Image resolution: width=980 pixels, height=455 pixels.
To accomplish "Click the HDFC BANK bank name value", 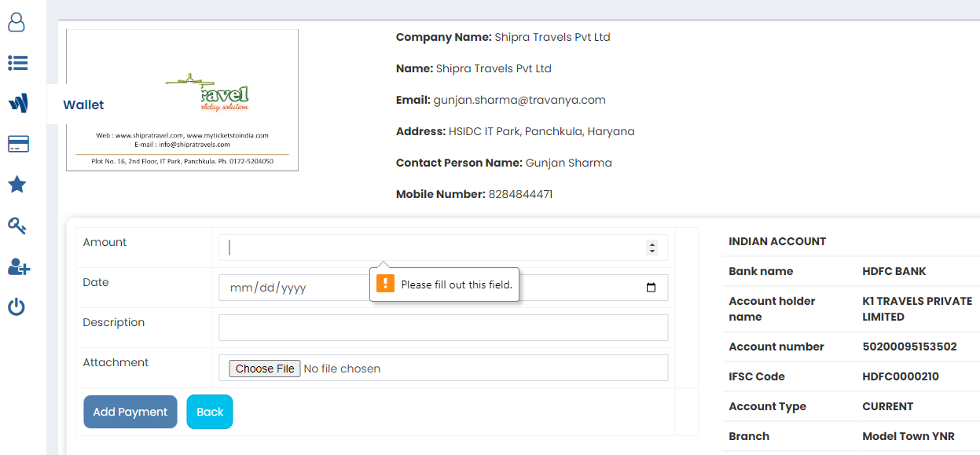I will [894, 271].
